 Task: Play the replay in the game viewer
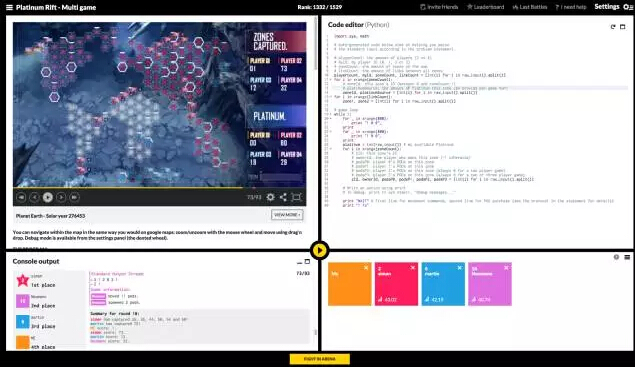click(48, 197)
